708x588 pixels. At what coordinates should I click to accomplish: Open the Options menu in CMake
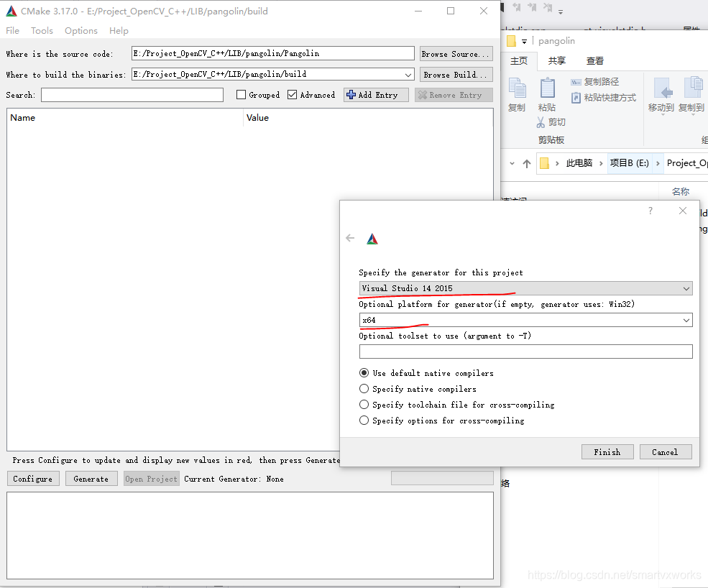click(x=81, y=31)
